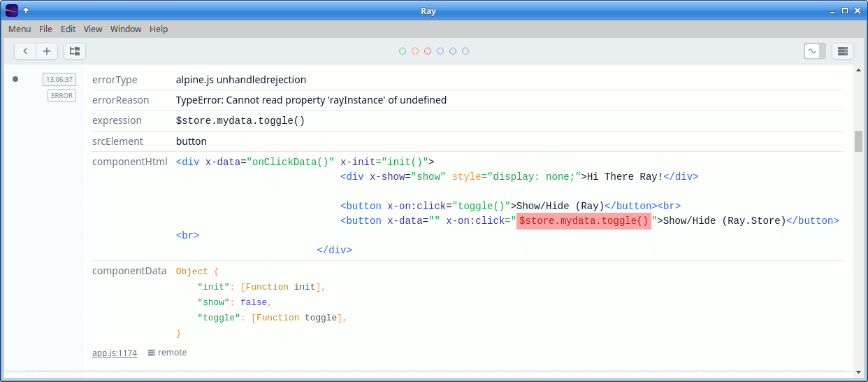Open the Help menu
868x382 pixels.
point(159,29)
